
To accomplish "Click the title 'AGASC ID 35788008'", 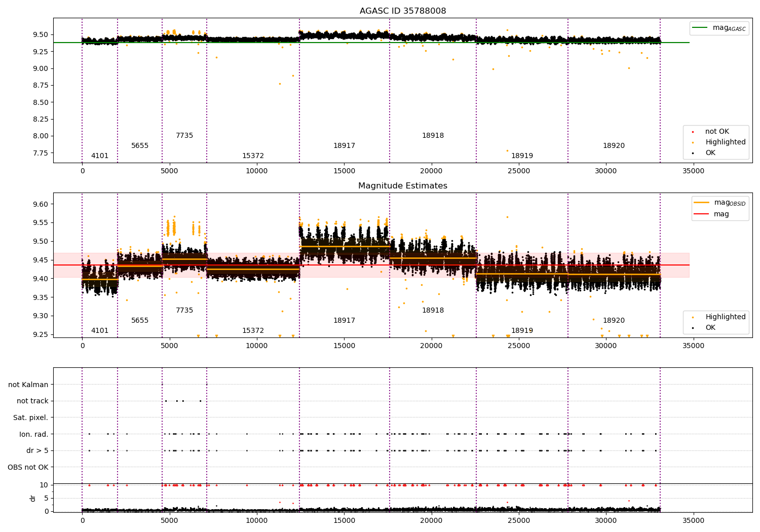I will coord(403,11).
